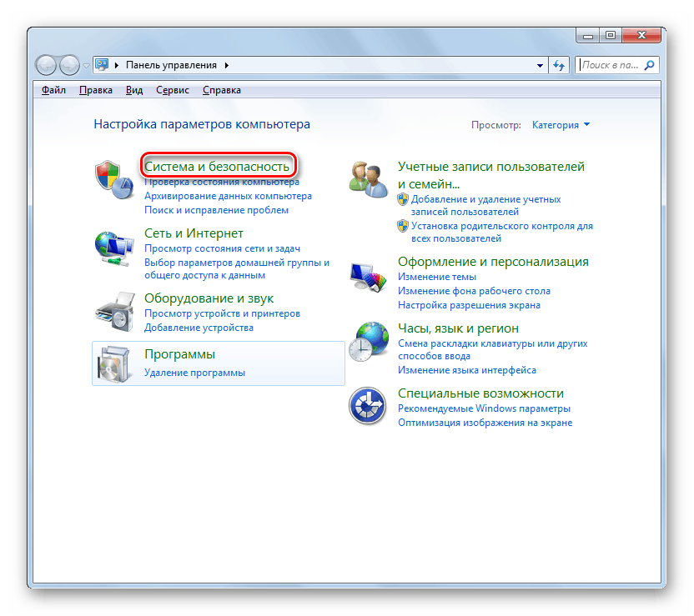This screenshot has height=616, width=694.
Task: Open the Appearance and Personalization monitor icon
Action: click(x=368, y=278)
